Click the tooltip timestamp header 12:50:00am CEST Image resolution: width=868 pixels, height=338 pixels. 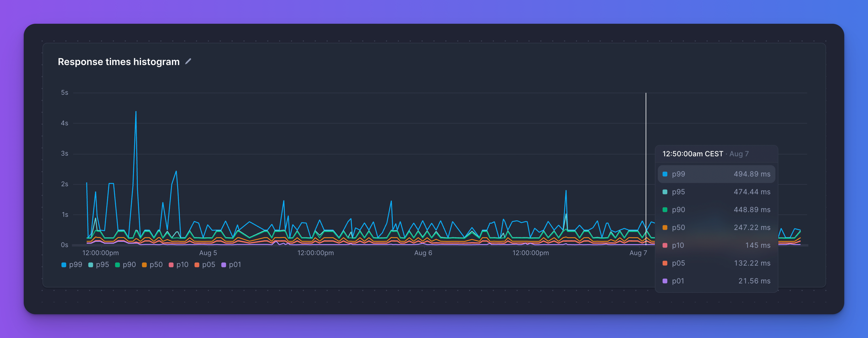[693, 154]
